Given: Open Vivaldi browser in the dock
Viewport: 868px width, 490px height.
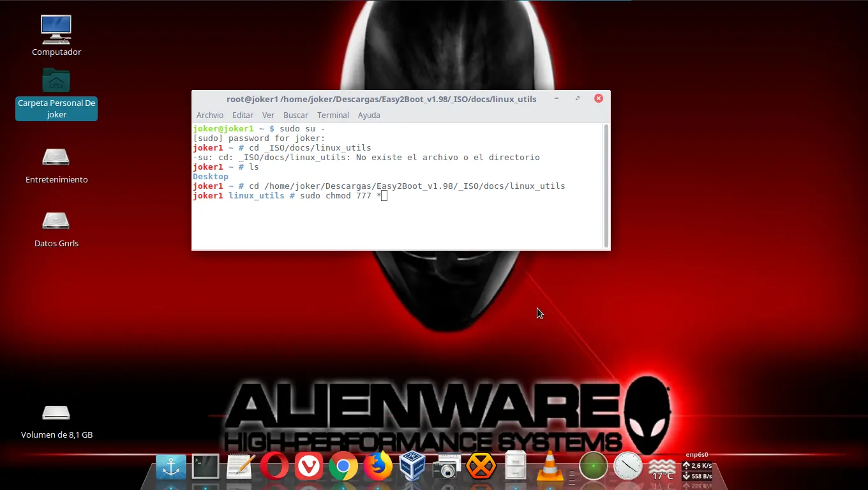Looking at the screenshot, I should pos(309,466).
